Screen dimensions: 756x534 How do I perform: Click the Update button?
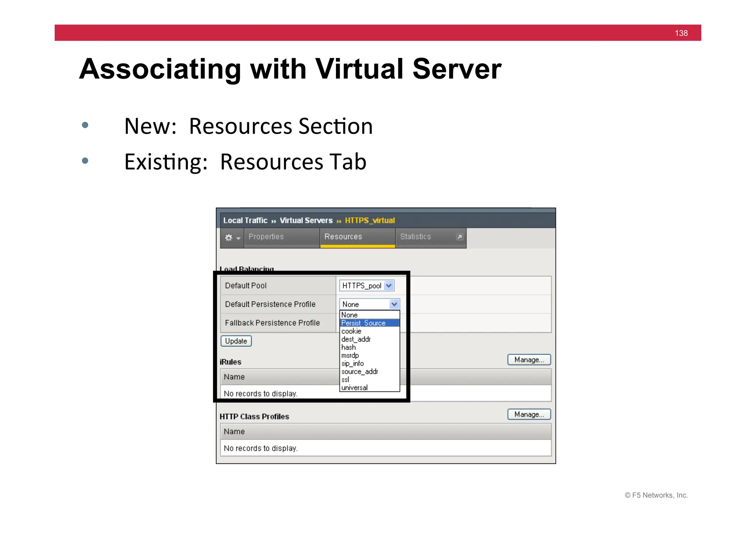pyautogui.click(x=236, y=341)
